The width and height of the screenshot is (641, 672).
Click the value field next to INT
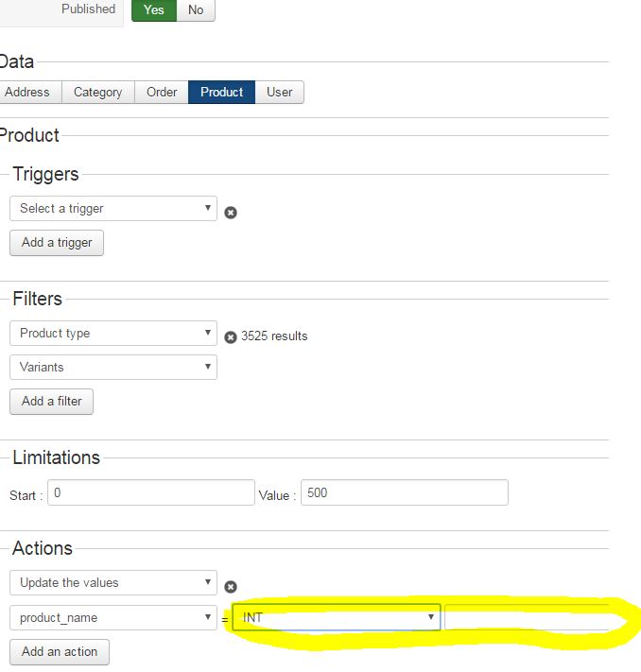pyautogui.click(x=527, y=617)
